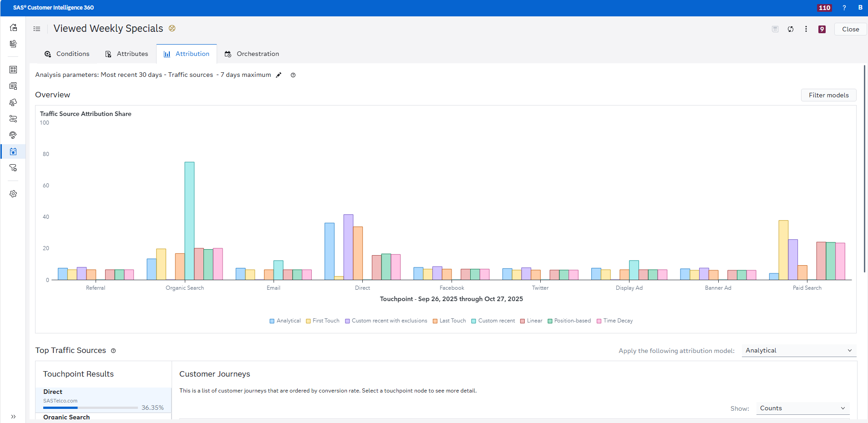
Task: Click the Close button in the top right
Action: 849,29
